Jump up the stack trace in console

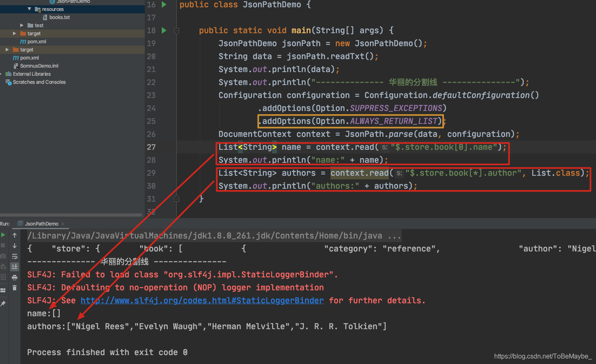(15, 235)
